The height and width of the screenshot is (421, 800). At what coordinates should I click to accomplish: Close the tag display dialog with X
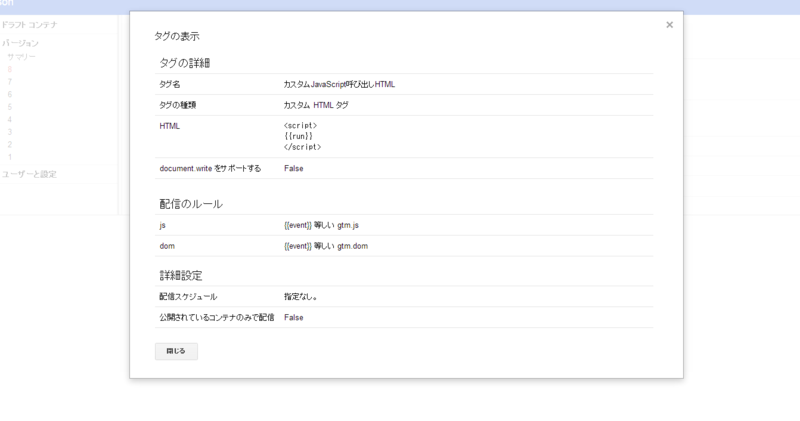click(669, 24)
